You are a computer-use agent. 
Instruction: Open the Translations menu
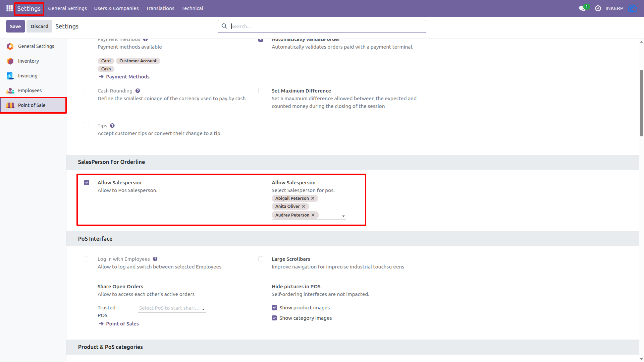tap(160, 8)
